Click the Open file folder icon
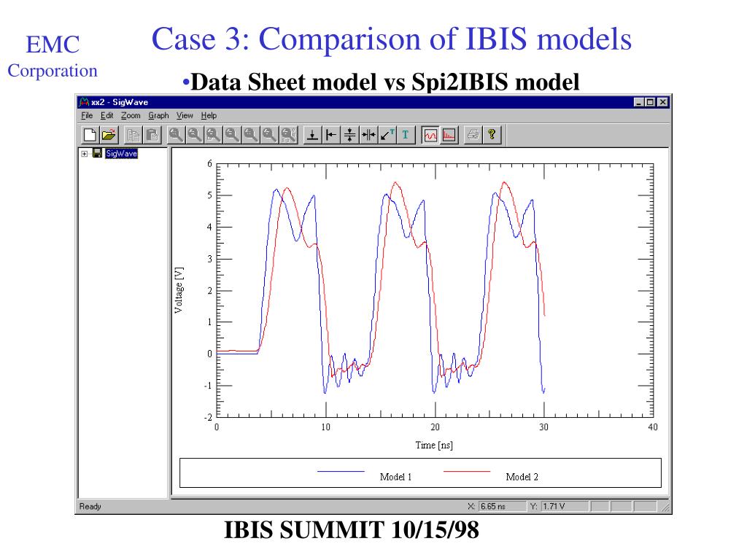 pyautogui.click(x=109, y=135)
